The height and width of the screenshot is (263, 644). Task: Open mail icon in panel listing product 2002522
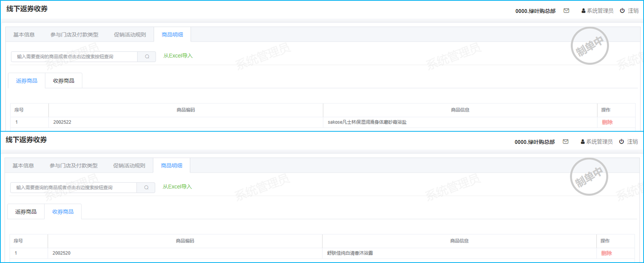tap(566, 11)
